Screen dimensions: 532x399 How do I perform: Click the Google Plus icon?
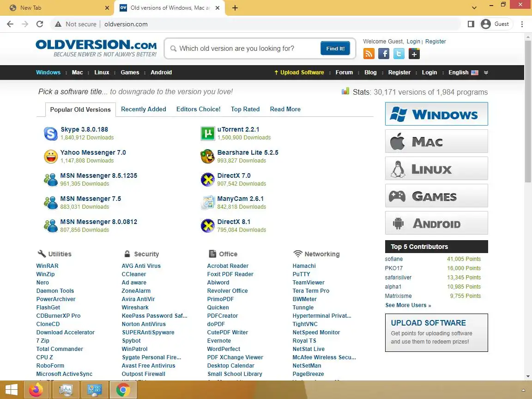point(414,54)
